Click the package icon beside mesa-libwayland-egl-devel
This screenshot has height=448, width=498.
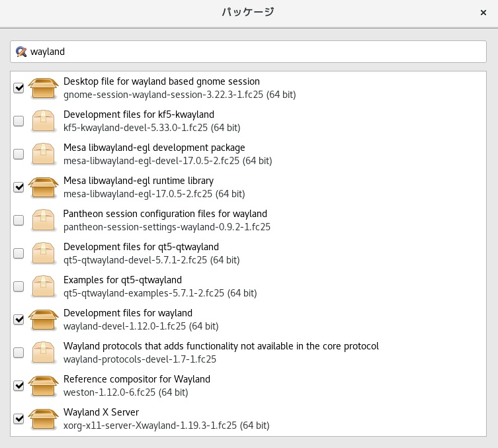[44, 154]
